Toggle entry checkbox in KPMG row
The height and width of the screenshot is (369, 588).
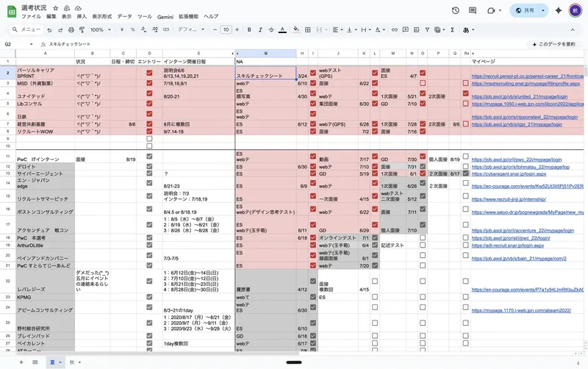click(x=149, y=297)
